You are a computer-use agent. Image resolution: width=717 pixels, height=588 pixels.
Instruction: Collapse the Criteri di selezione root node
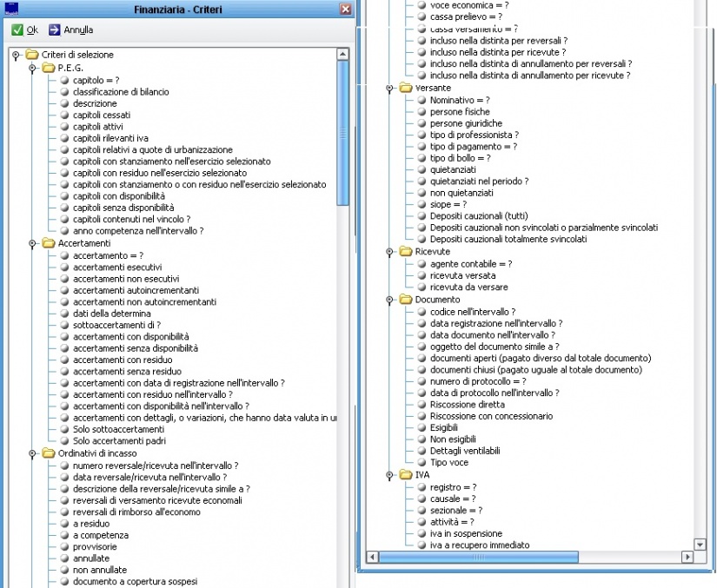[16, 56]
